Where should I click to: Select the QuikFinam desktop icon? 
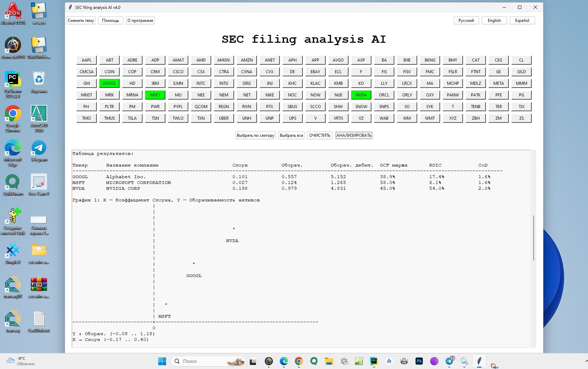point(13,185)
